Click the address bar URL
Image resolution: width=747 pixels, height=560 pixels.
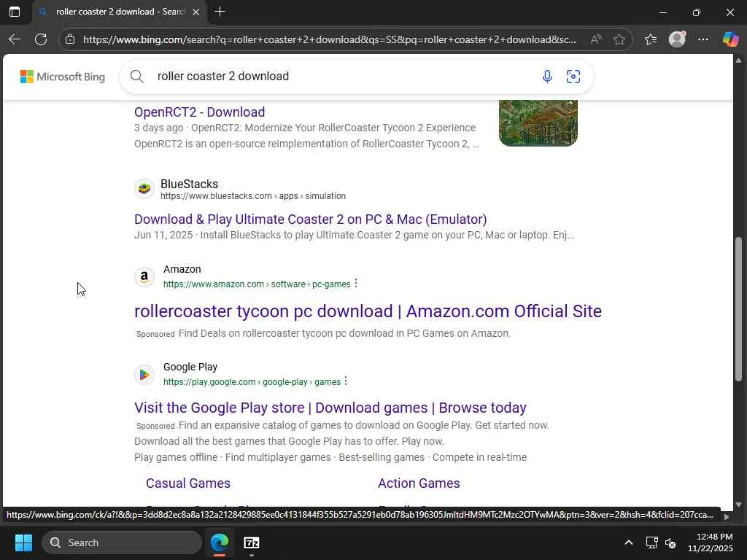pos(329,39)
